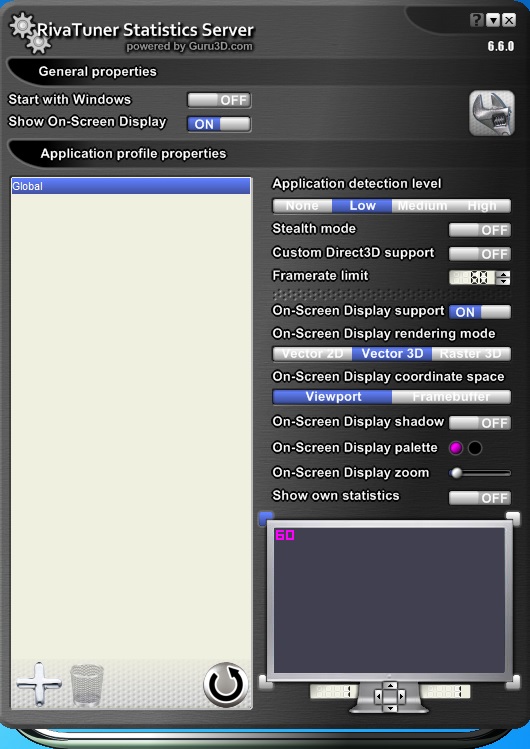Minimize window using down-arrow icon
Image resolution: width=530 pixels, height=749 pixels.
click(x=493, y=20)
